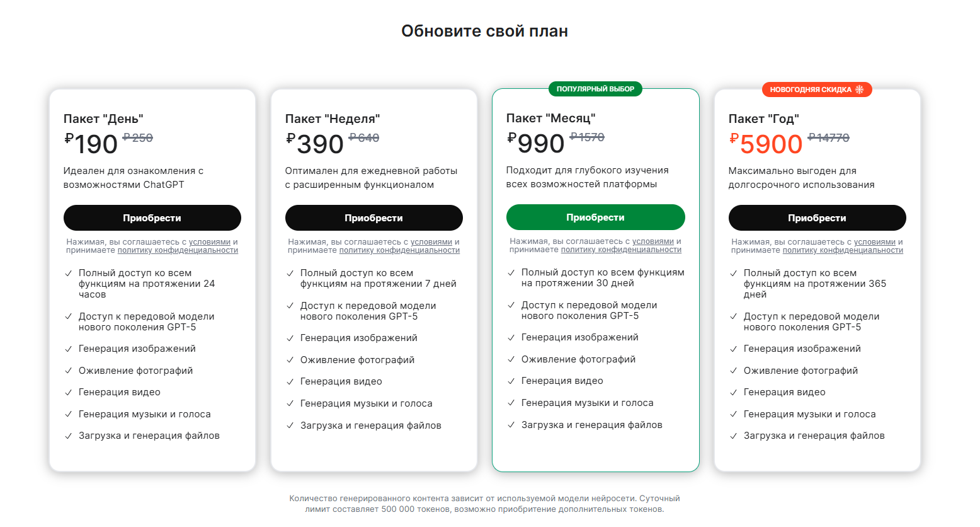Click the checkmark beside "Генерация видео" in Пакет "Неделя"
This screenshot has height=527, width=980.
coord(290,381)
